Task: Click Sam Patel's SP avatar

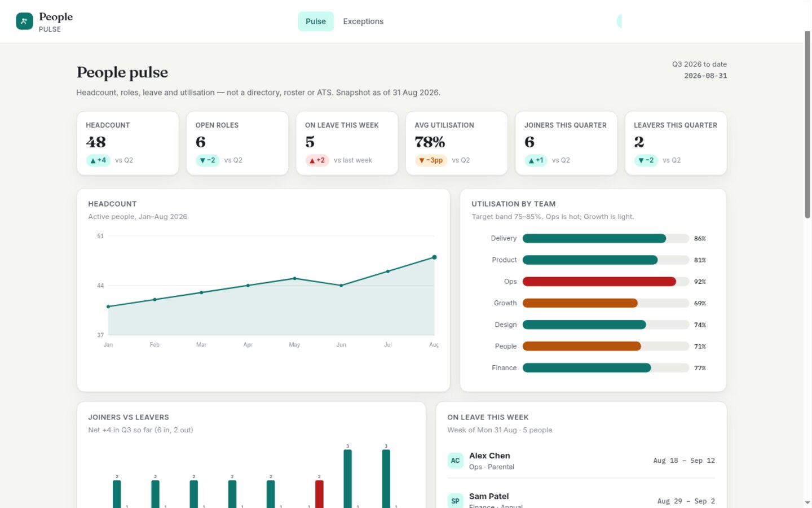Action: 455,501
